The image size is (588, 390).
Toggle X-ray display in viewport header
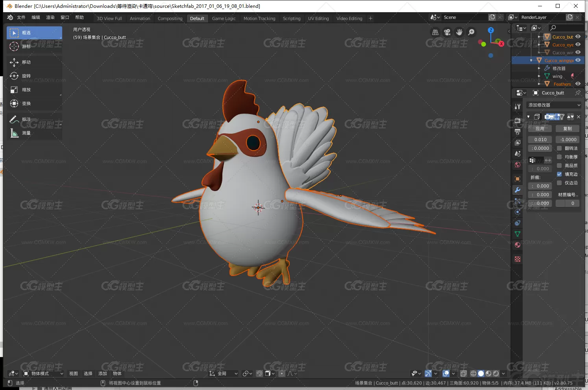(464, 373)
